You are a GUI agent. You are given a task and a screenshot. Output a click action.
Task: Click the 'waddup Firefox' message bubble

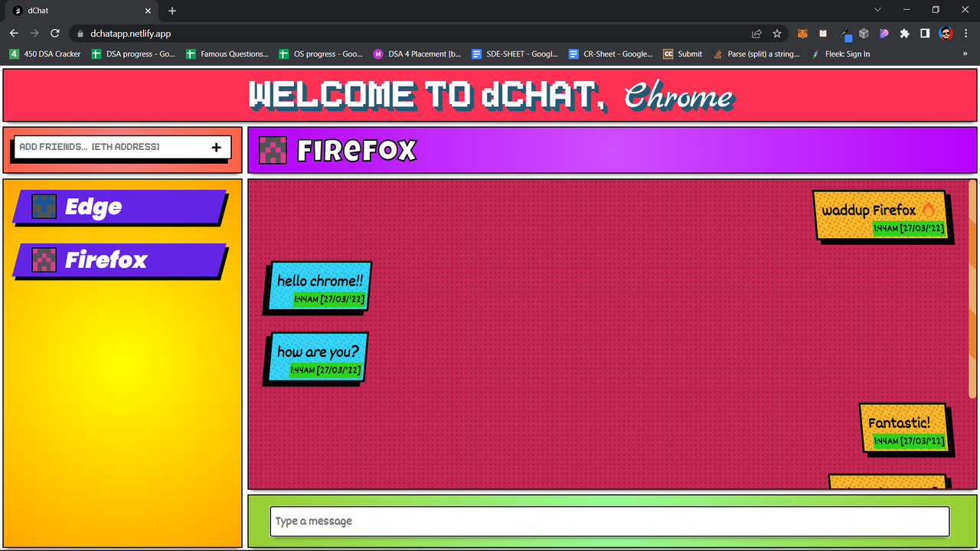[x=880, y=215]
